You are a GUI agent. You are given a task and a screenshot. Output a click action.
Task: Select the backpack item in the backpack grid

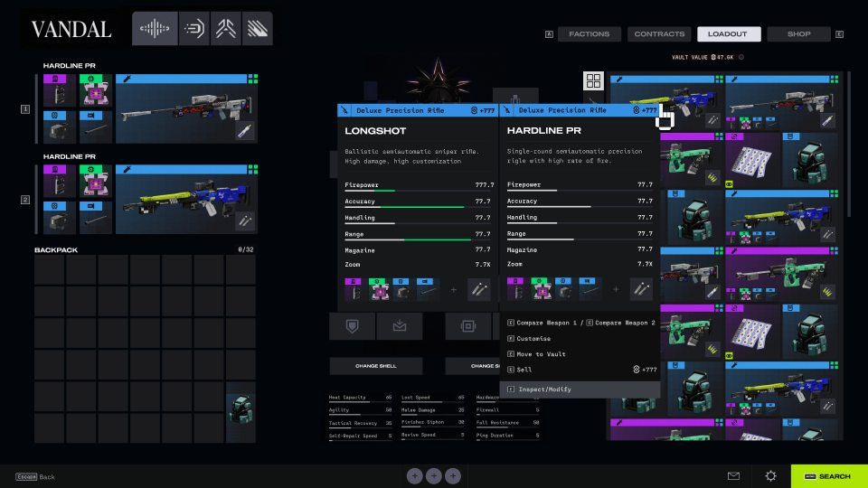point(241,412)
